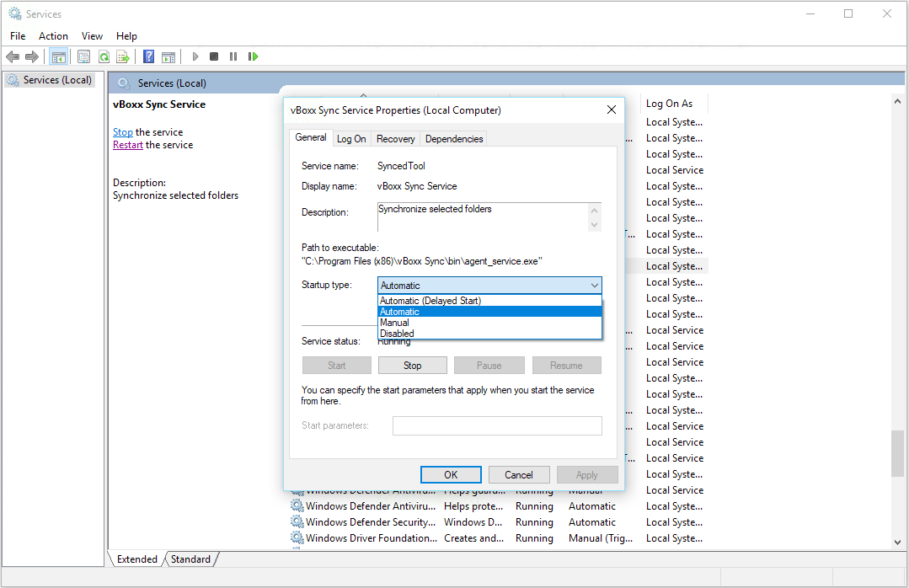Click the Restart the service link
Viewport: 909px width, 588px height.
(127, 145)
